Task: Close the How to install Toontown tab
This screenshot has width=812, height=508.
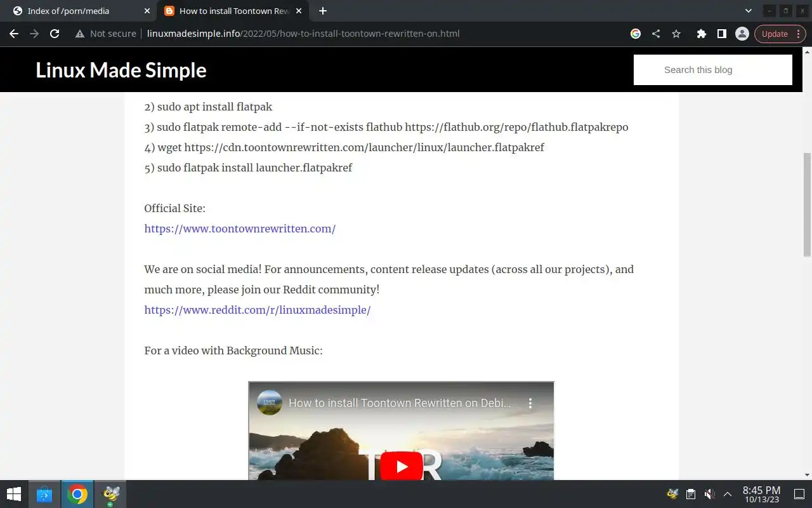Action: click(x=299, y=11)
